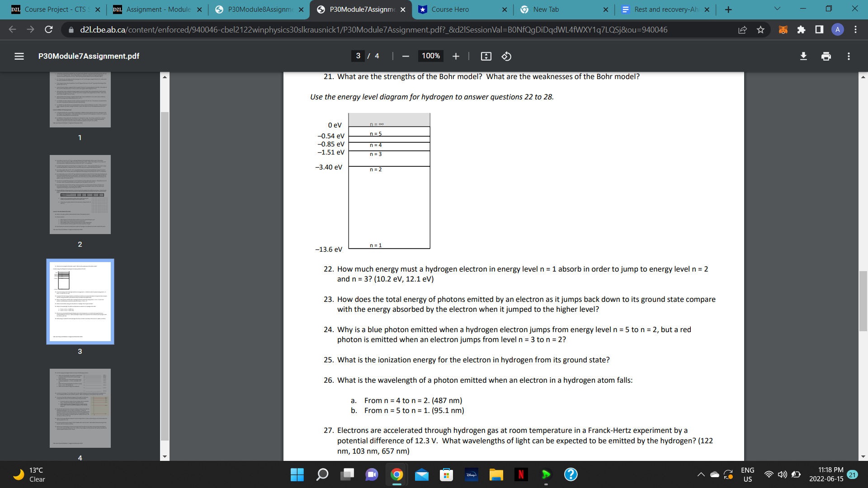Viewport: 868px width, 488px height.
Task: Open the PDF sidebar hamburger menu
Action: pyautogui.click(x=19, y=56)
